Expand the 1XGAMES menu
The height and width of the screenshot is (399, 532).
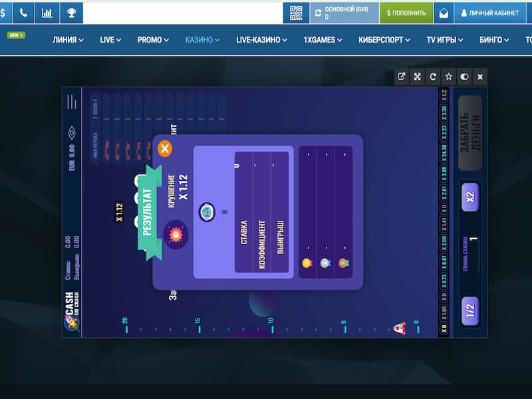pos(323,40)
